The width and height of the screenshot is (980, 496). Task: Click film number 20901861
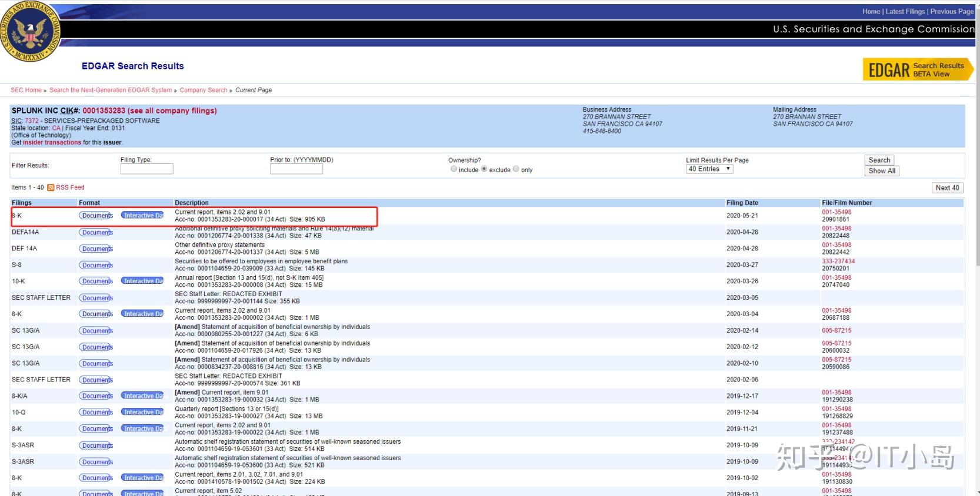point(836,219)
